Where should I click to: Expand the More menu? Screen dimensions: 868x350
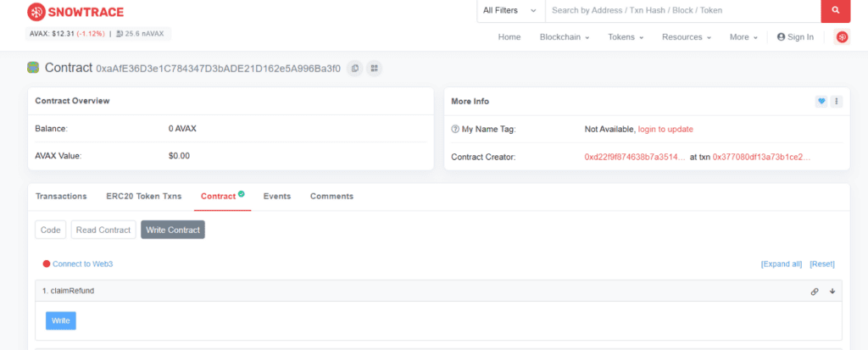743,37
